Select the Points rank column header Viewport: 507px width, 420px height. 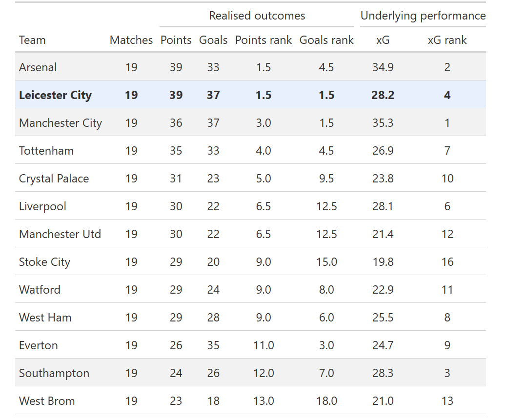click(x=264, y=40)
